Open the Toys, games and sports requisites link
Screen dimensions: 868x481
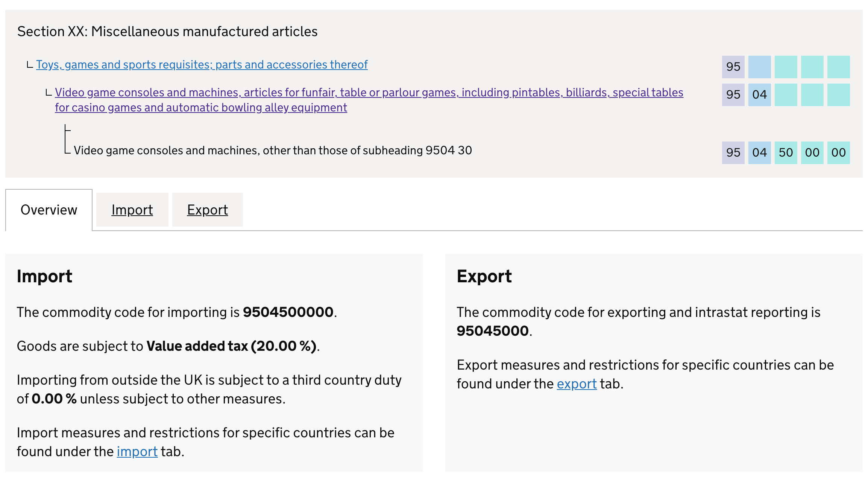tap(202, 64)
